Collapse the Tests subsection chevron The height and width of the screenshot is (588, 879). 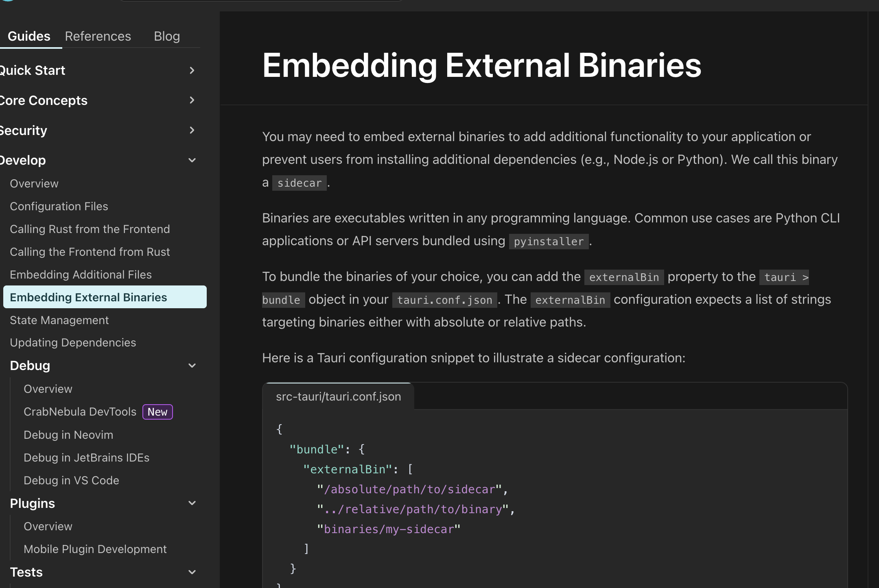click(x=192, y=572)
